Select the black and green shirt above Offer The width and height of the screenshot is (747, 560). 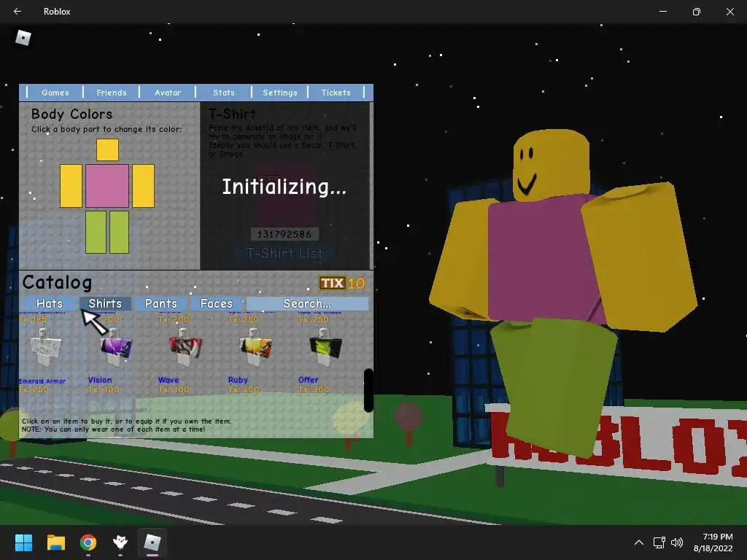325,348
